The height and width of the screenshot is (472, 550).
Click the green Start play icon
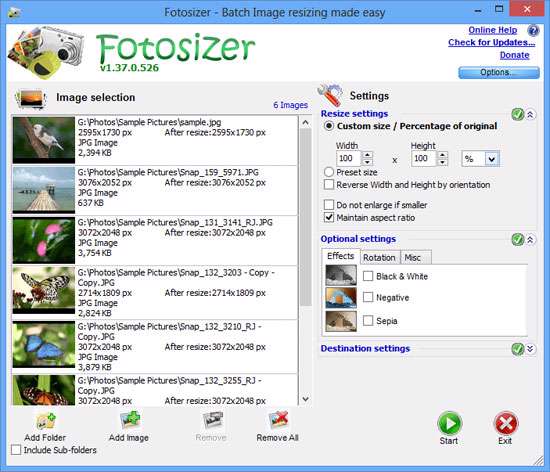click(x=449, y=423)
